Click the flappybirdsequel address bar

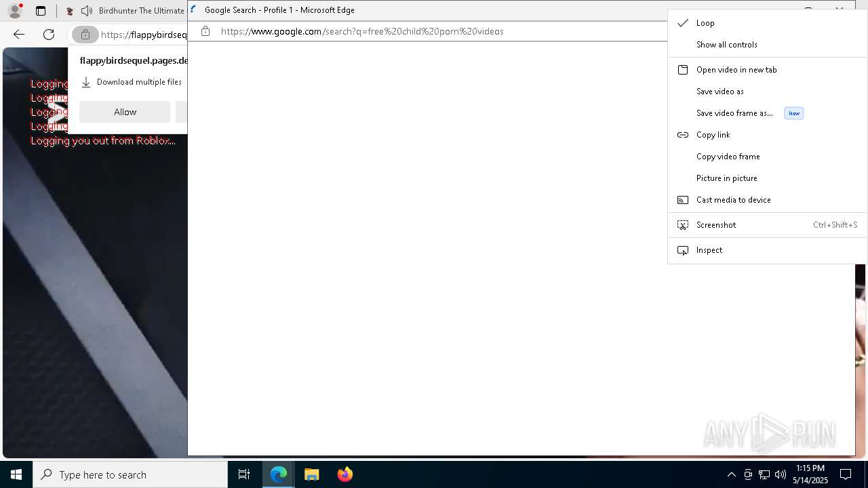(x=144, y=35)
